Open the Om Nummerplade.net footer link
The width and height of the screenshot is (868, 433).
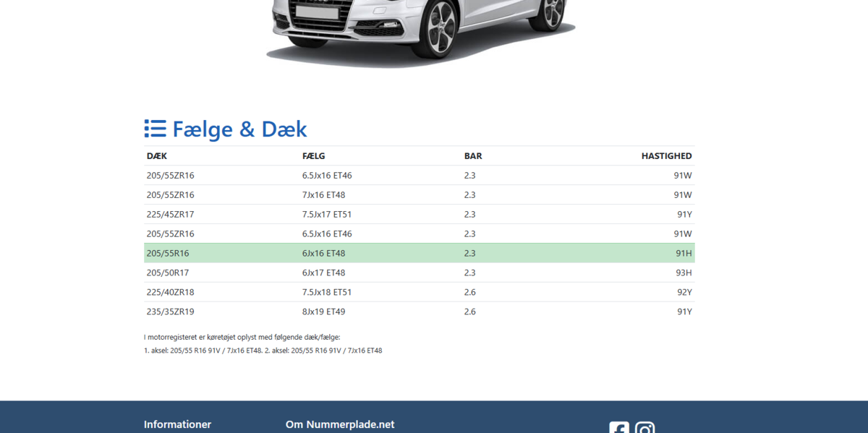[340, 424]
